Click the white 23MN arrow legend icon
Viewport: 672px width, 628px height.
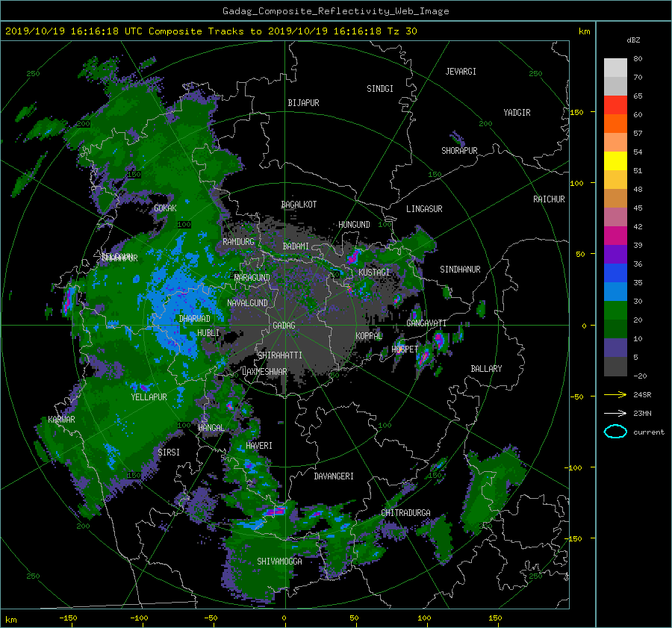(x=615, y=413)
